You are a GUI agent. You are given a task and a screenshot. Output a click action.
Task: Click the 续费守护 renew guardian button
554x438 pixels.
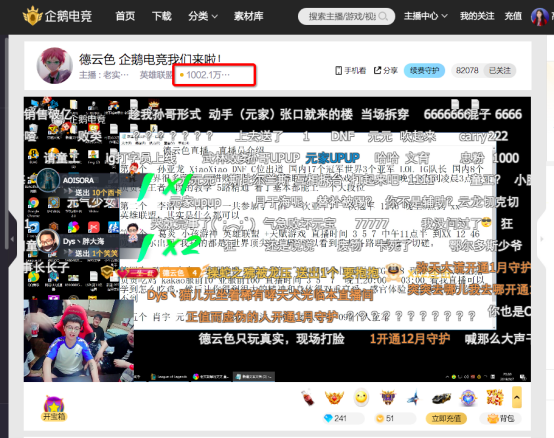(424, 71)
